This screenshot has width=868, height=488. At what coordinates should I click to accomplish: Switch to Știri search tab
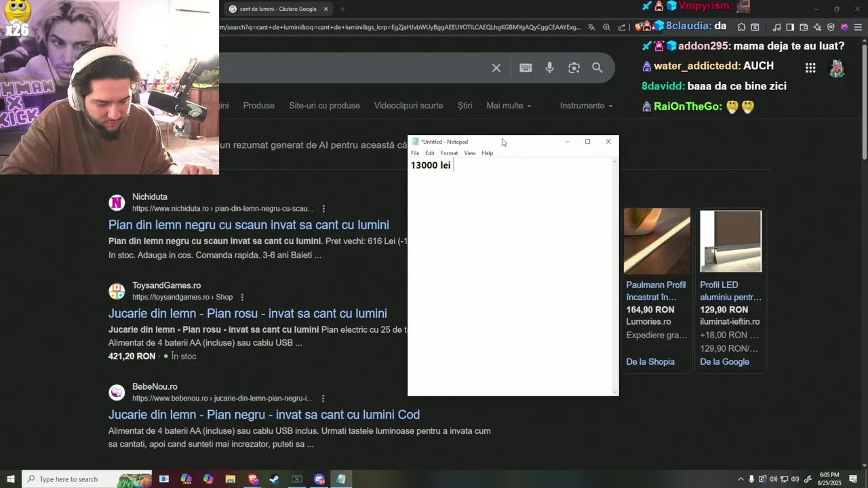(465, 106)
